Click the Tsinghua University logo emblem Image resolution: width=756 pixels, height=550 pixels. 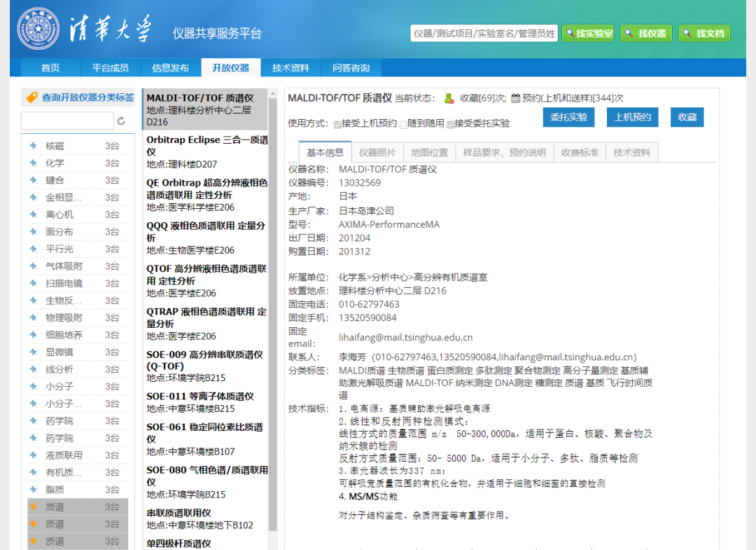(38, 29)
